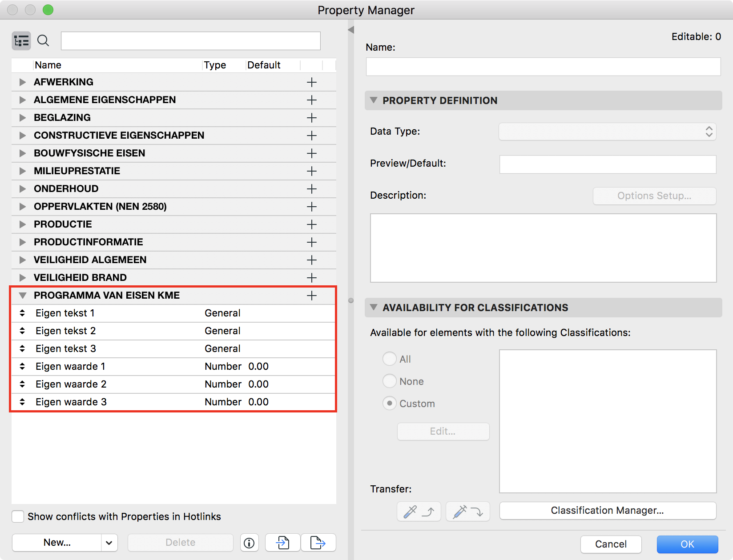The height and width of the screenshot is (560, 733).
Task: Add property to OPPERVLAKTEN (NEN 2580) group
Action: click(312, 207)
